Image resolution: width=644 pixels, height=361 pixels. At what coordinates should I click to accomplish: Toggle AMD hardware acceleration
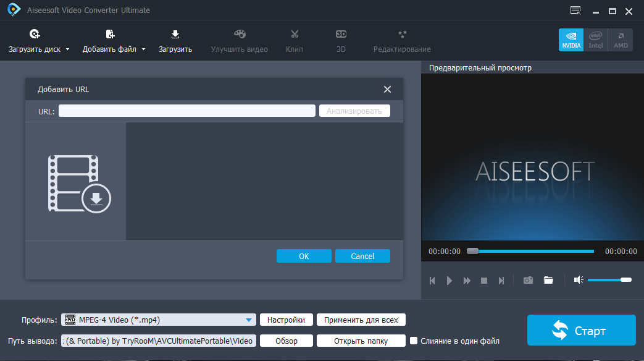621,40
